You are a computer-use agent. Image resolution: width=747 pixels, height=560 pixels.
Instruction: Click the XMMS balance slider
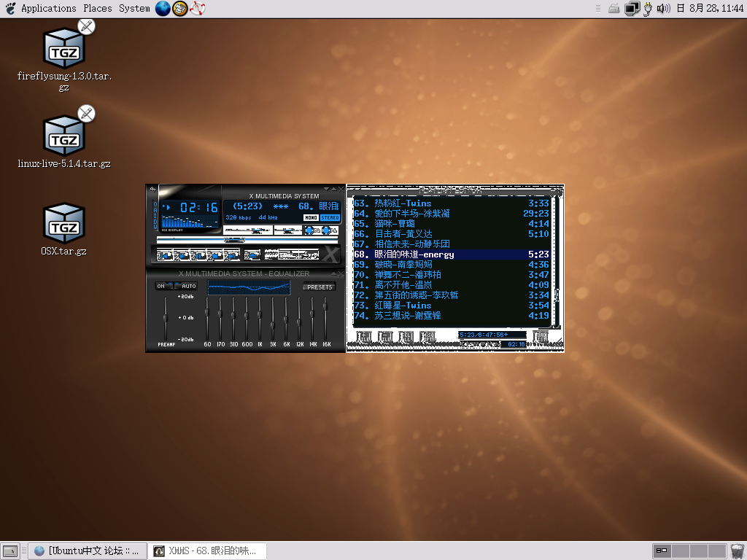(x=287, y=230)
